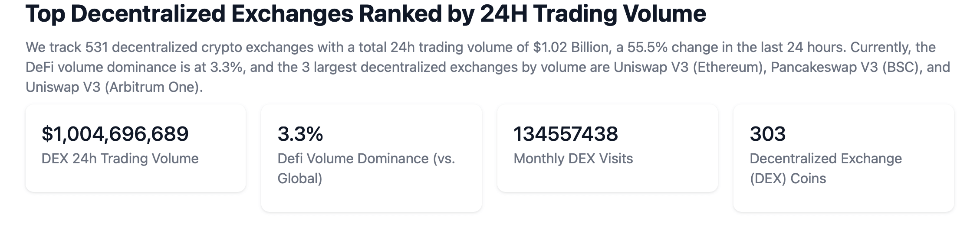Viewport: 980px width, 227px height.
Task: Click the Defi Volume Dominance (vs. Global) label
Action: point(366,168)
